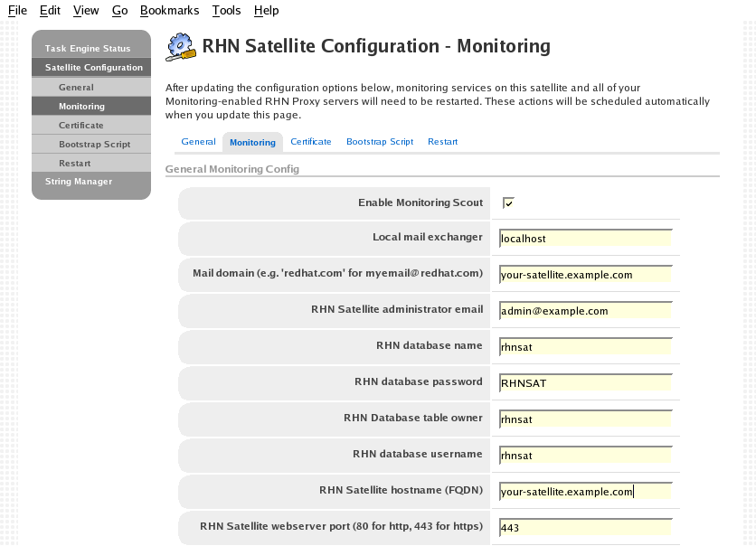756x546 pixels.
Task: Click the RHN Satellite hostname field
Action: point(584,492)
